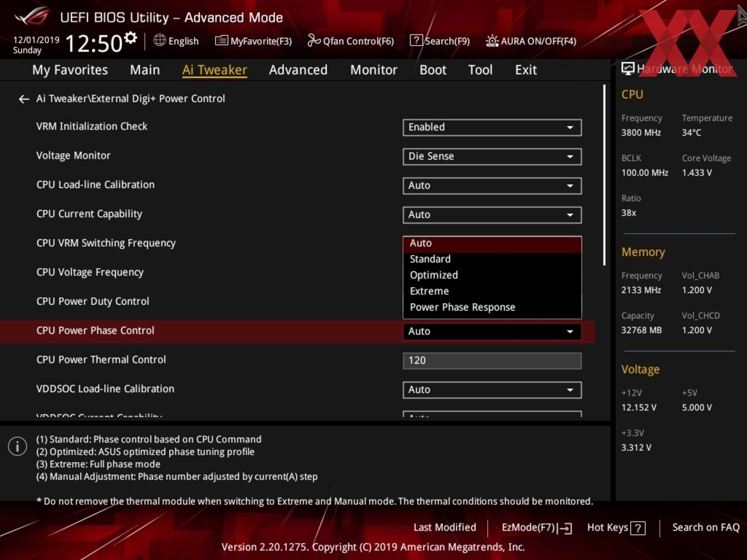747x560 pixels.
Task: Open clock settings gear icon
Action: pyautogui.click(x=130, y=38)
